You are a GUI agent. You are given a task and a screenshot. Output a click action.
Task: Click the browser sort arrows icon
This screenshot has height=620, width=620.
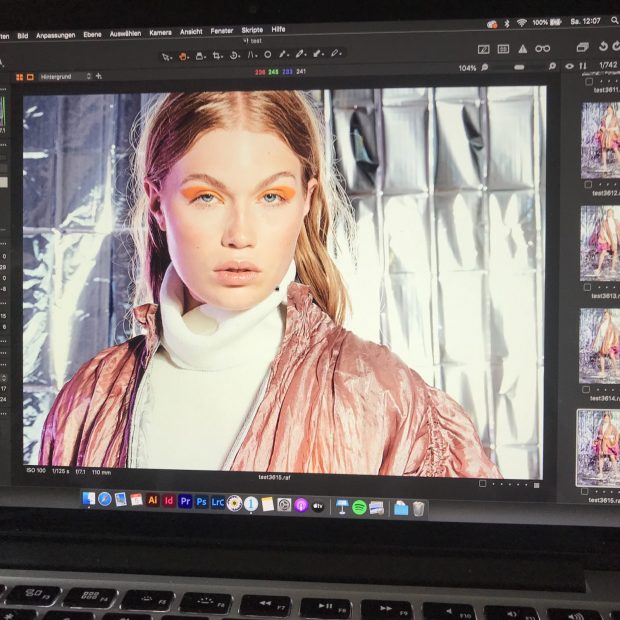click(583, 66)
